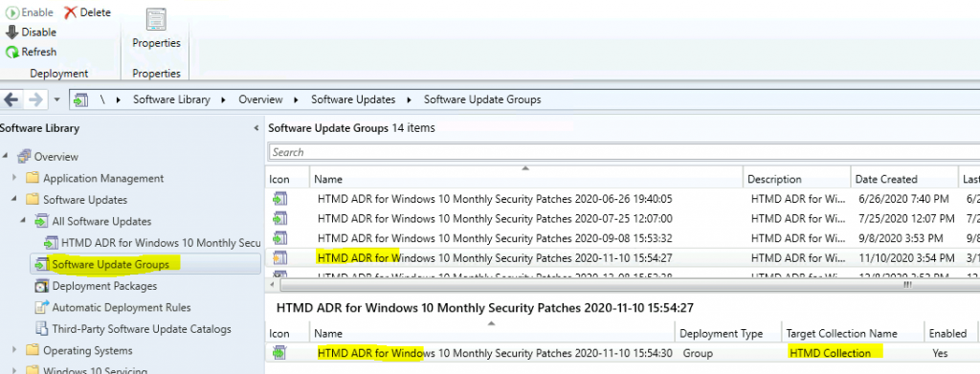Click the Third-Party Software Update Catalogs icon
The width and height of the screenshot is (980, 374).
pos(41,328)
